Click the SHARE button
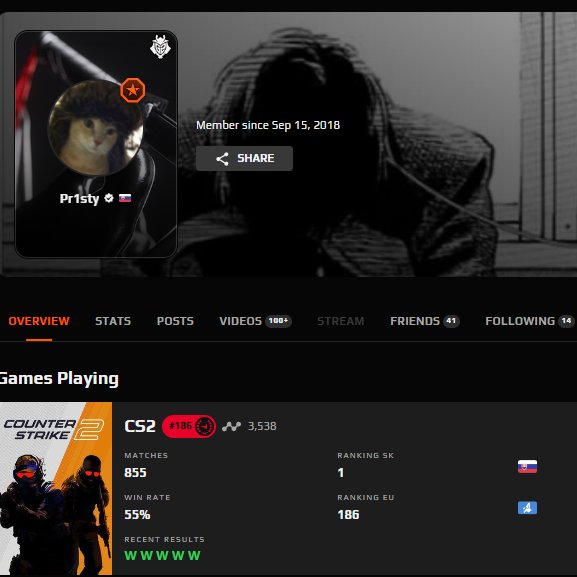The width and height of the screenshot is (577, 577). (x=244, y=159)
